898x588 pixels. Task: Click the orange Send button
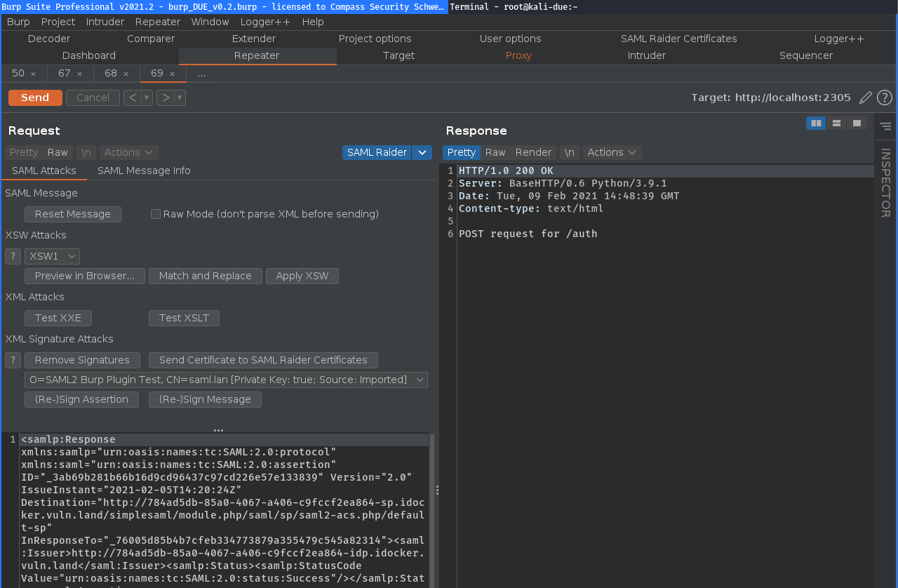click(x=34, y=98)
